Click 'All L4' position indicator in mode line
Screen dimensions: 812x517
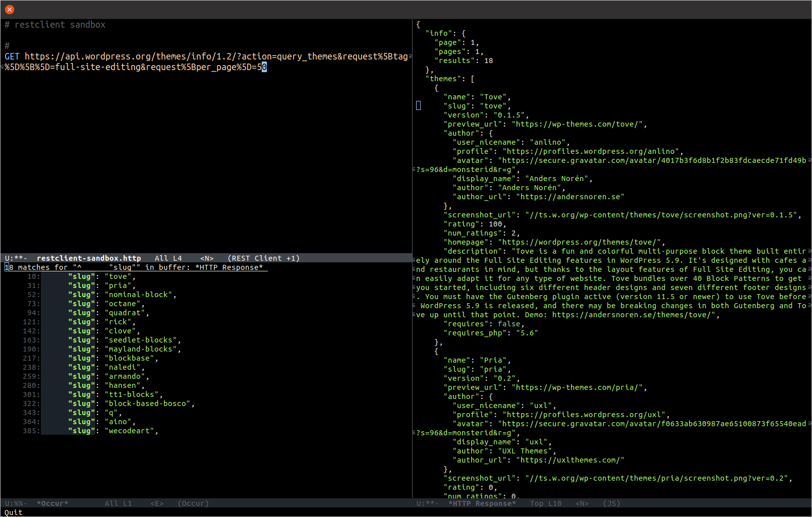pyautogui.click(x=168, y=258)
